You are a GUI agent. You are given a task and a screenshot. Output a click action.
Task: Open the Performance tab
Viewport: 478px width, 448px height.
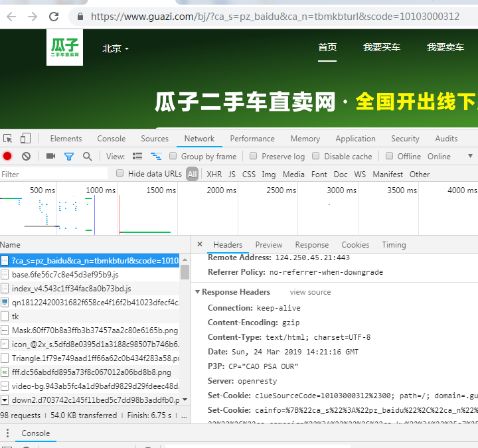(x=252, y=139)
